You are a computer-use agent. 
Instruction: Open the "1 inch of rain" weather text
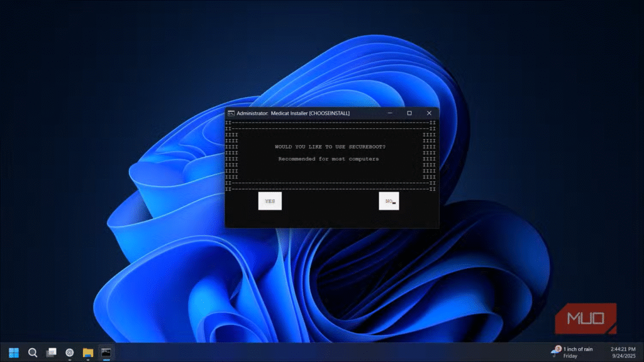point(578,349)
